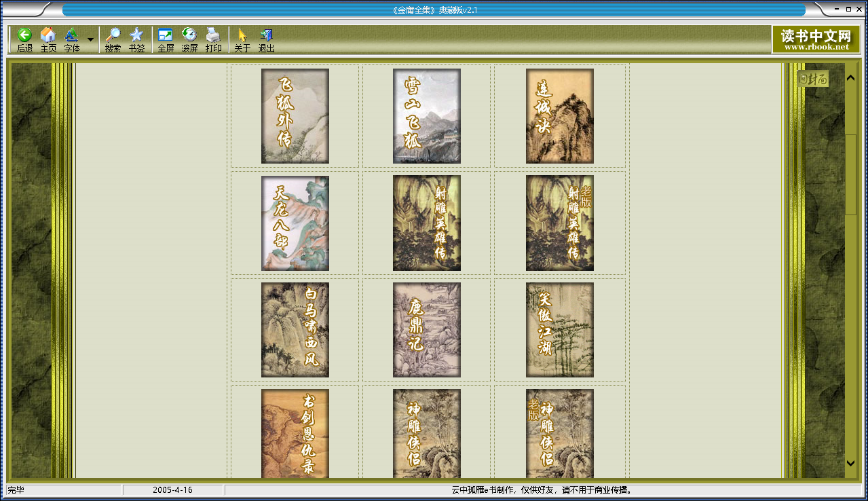Switch to 全屏 fullscreen mode
This screenshot has height=501, width=868.
[166, 40]
